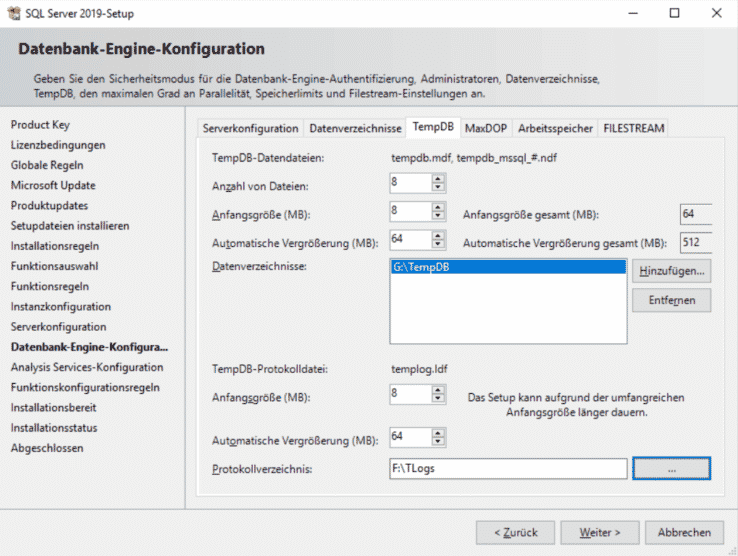Image resolution: width=738 pixels, height=556 pixels.
Task: Minimize the SQL Server setup window
Action: pyautogui.click(x=633, y=13)
